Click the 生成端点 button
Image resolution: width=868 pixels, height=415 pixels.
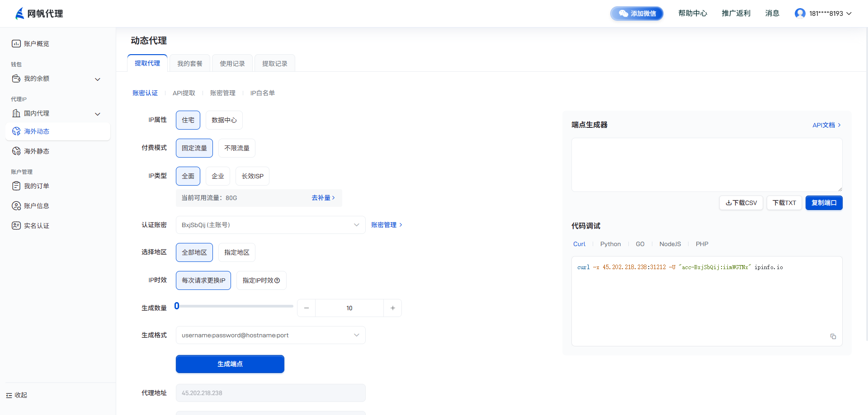230,364
